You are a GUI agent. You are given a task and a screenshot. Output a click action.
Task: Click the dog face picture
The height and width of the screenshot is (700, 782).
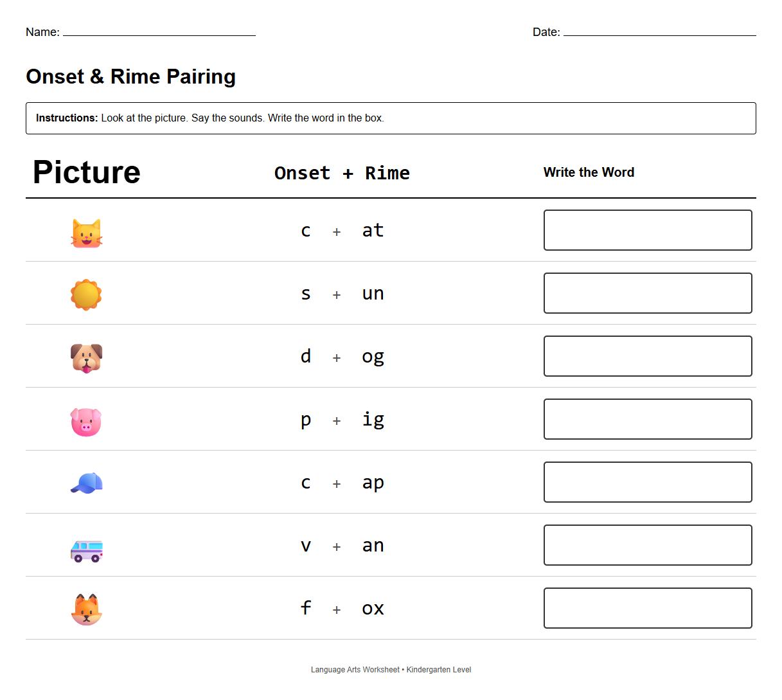tap(86, 356)
